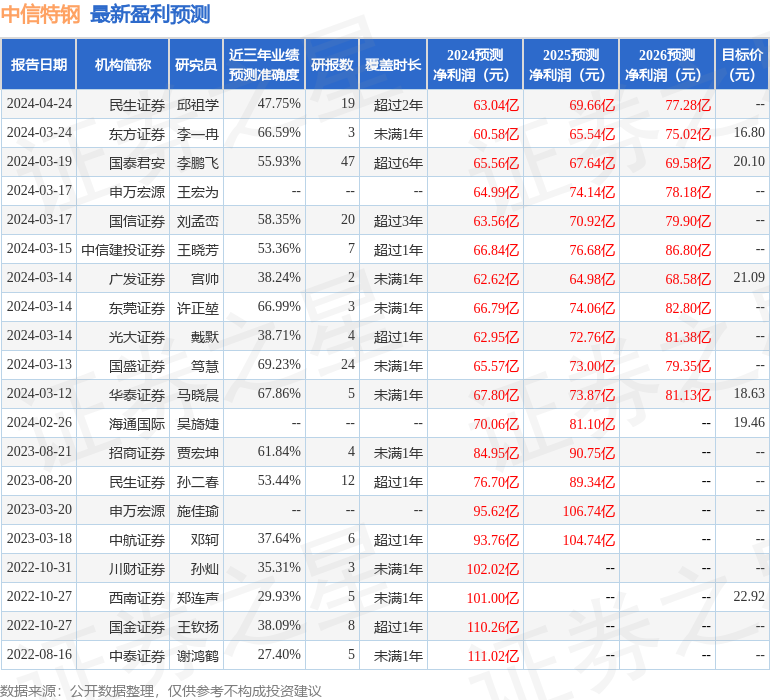
Task: Click researcher 谢鸿鹤
Action: pyautogui.click(x=198, y=655)
